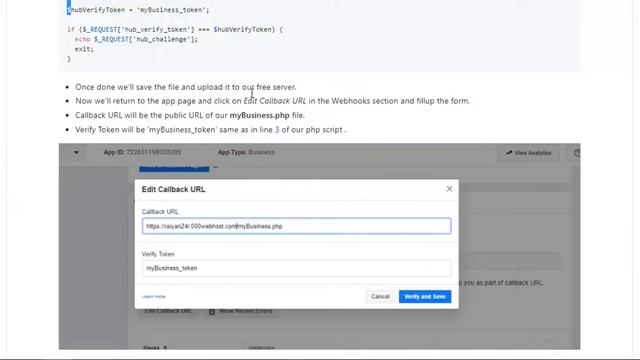The image size is (640, 360).
Task: Click the echo hub_challenge code line
Action: coord(136,39)
